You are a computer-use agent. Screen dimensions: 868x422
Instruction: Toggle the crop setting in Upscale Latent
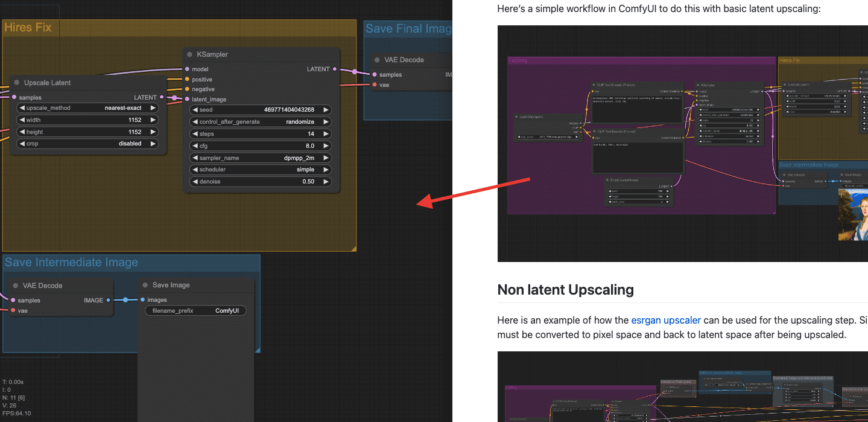pos(87,144)
